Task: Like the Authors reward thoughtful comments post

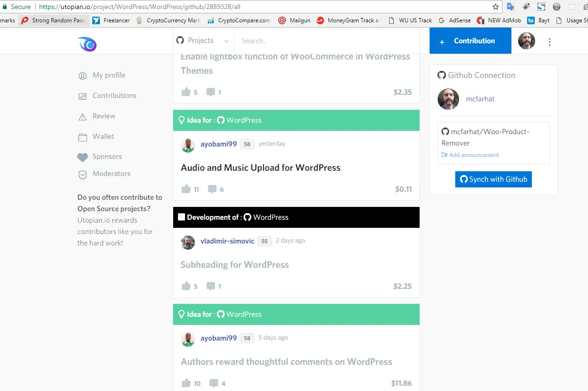Action: click(x=186, y=383)
